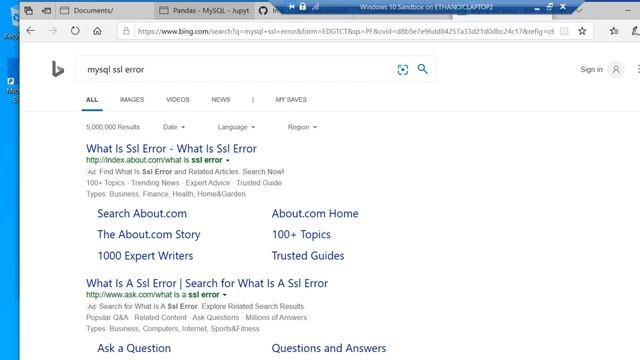Open the account avatar icon
The width and height of the screenshot is (640, 360).
[x=616, y=70]
